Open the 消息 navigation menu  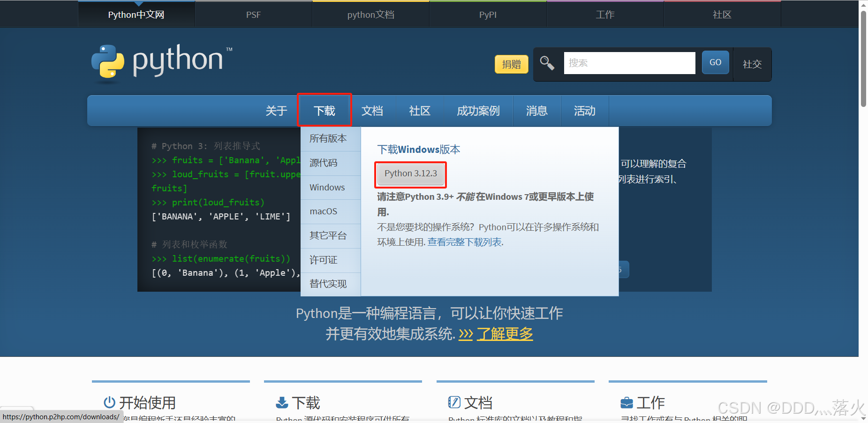pos(537,111)
